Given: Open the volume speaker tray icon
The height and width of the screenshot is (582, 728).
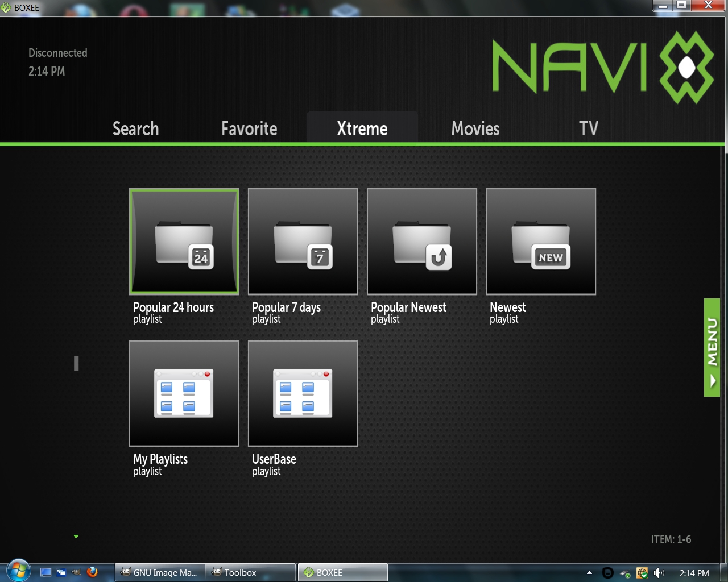Looking at the screenshot, I should 659,573.
